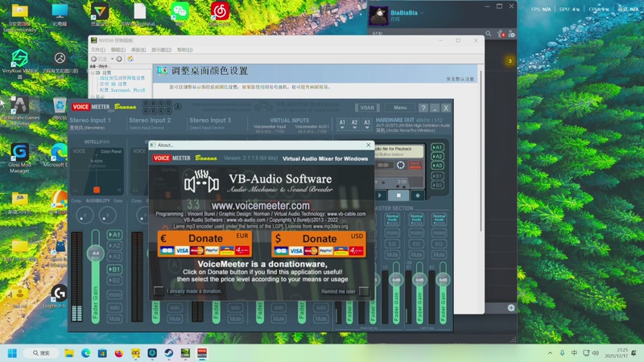The height and width of the screenshot is (362, 644).
Task: Toggle mono on Stereo Input 1 strip
Action: click(114, 294)
